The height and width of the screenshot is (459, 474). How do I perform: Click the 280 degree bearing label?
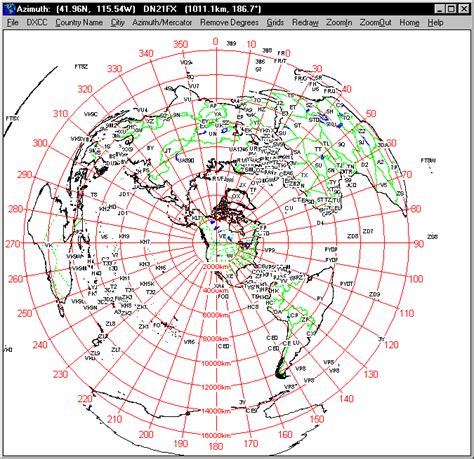point(15,209)
